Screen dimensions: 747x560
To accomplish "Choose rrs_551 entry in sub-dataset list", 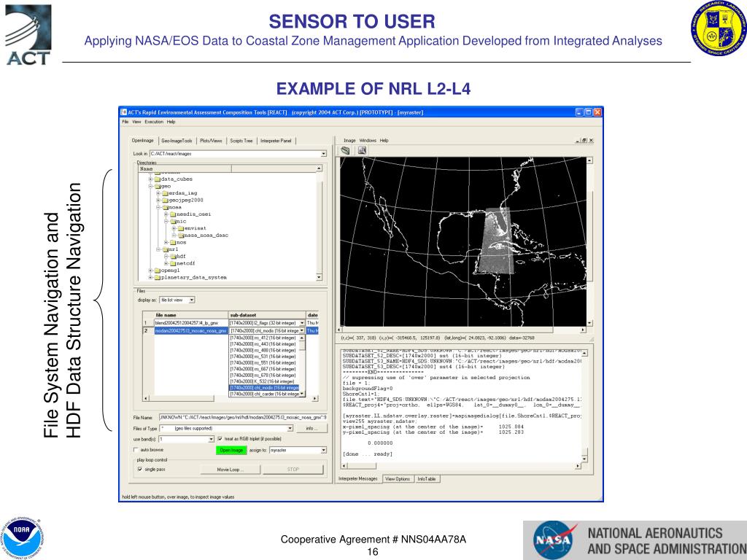I will (x=263, y=363).
